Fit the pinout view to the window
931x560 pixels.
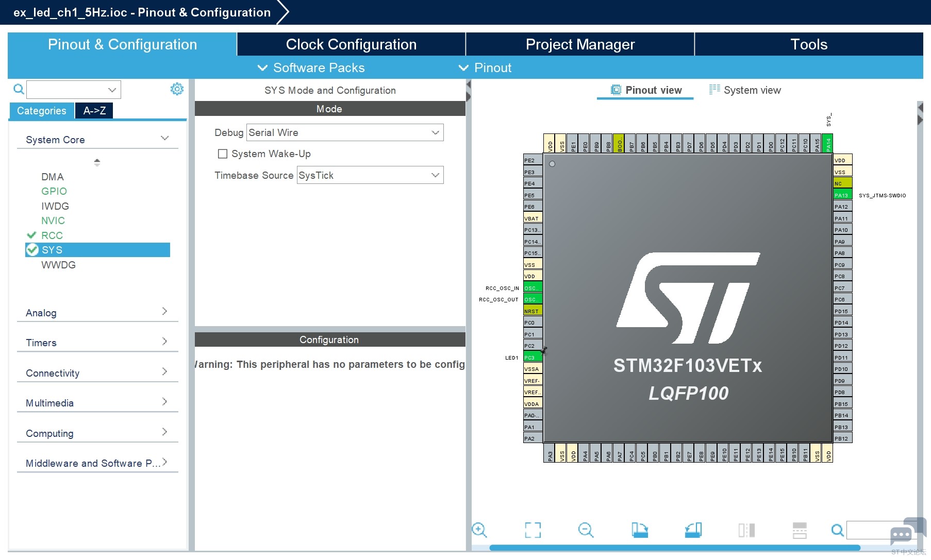pyautogui.click(x=533, y=530)
